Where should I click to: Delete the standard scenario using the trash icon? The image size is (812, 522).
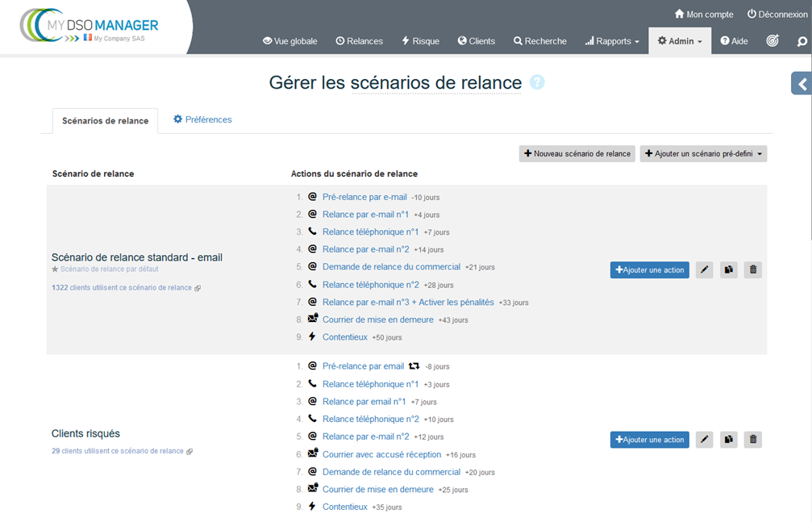coord(752,269)
